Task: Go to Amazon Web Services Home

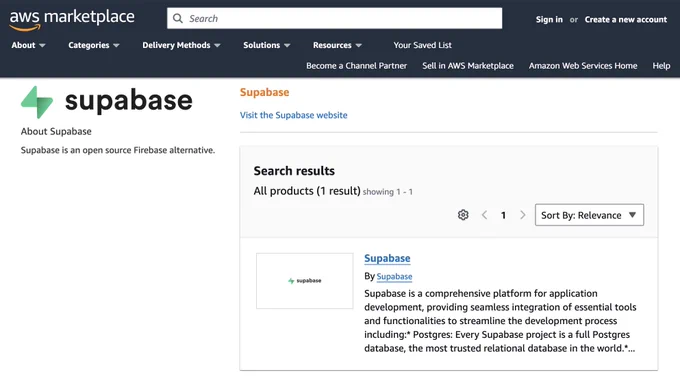Action: (x=583, y=66)
